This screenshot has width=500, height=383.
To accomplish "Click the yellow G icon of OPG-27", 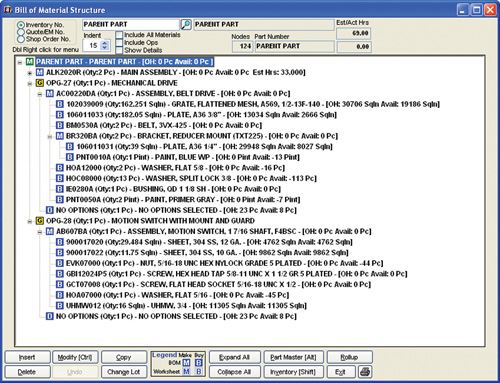I will click(40, 83).
